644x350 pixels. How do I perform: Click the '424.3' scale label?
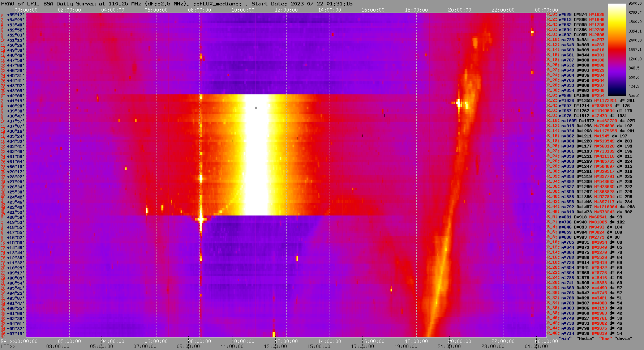[x=634, y=86]
